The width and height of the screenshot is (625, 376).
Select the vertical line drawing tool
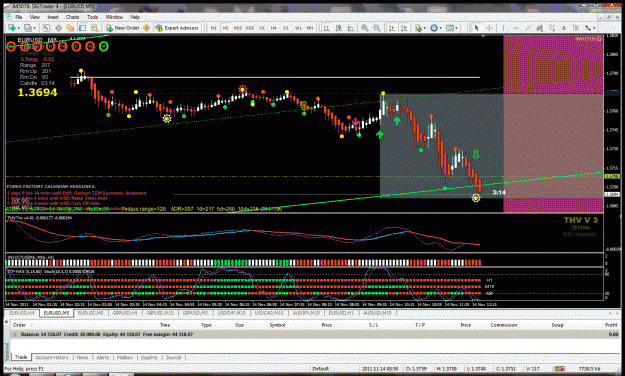503,28
